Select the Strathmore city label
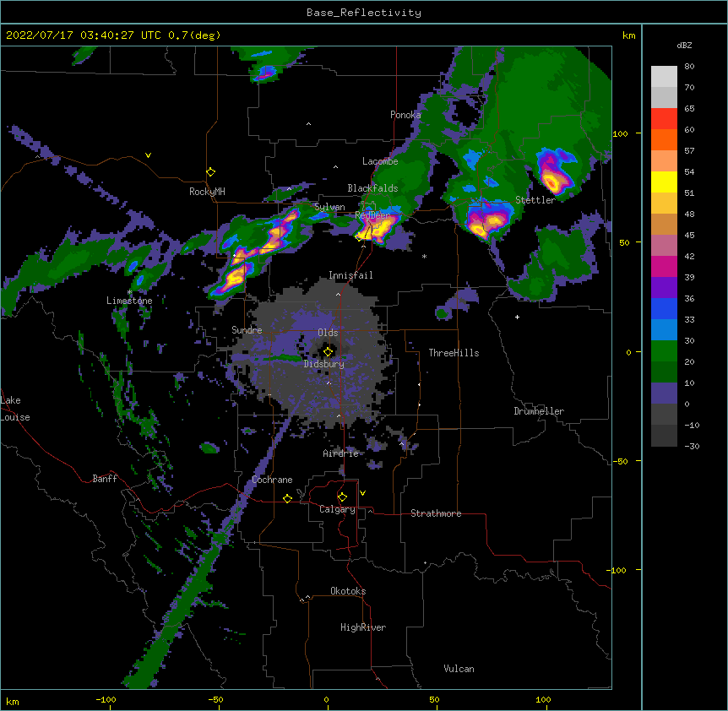 point(436,513)
